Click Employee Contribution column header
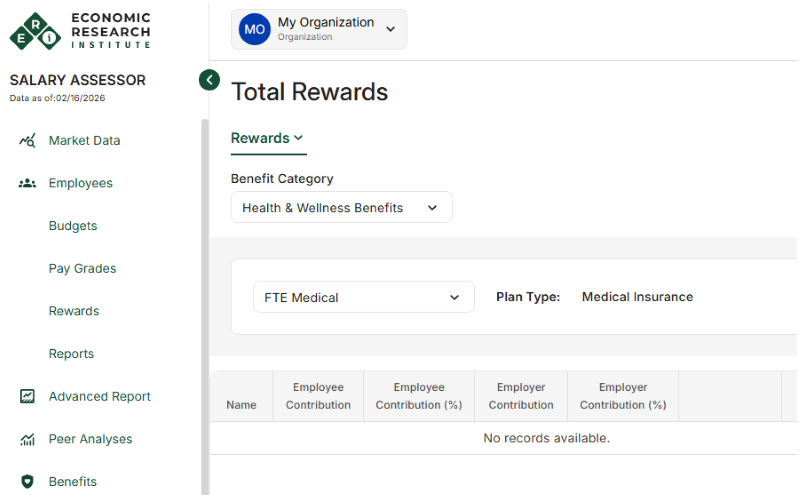 point(318,396)
